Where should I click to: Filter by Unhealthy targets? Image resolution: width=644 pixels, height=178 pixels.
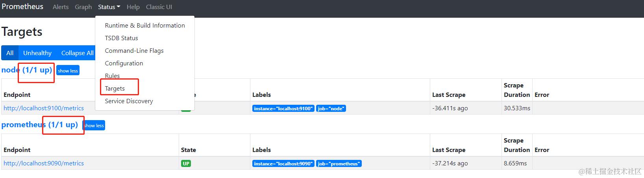pos(37,53)
